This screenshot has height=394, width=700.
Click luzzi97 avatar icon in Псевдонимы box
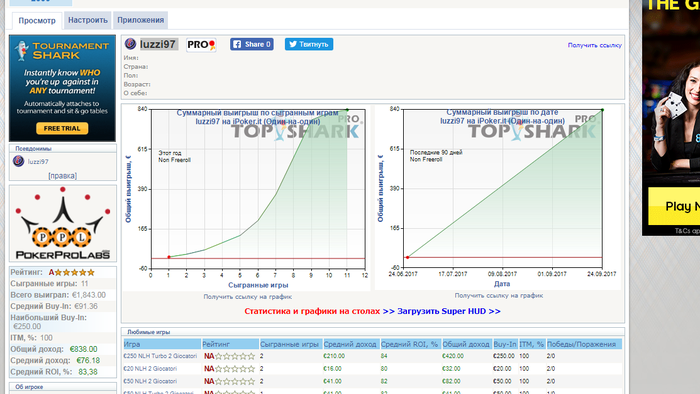click(x=18, y=161)
